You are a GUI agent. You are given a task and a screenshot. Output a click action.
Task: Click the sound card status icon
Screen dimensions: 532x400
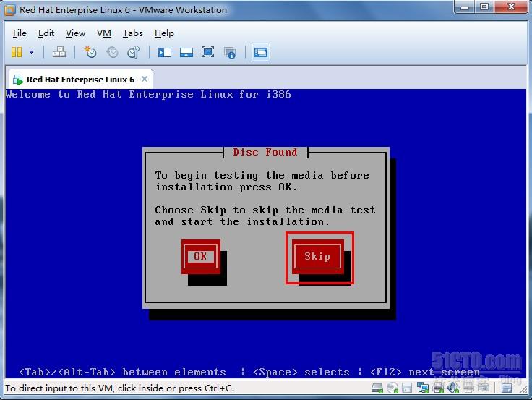(453, 388)
